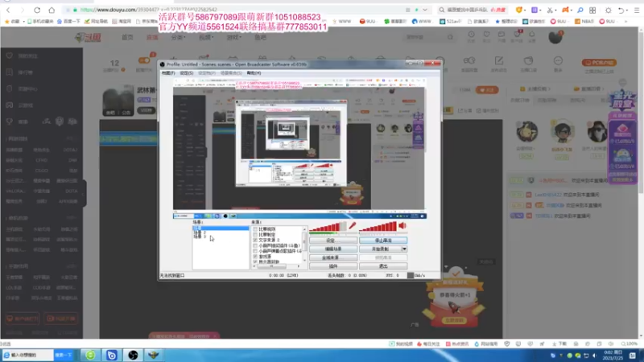
Task: Click the Douyu logo
Action: (88, 37)
